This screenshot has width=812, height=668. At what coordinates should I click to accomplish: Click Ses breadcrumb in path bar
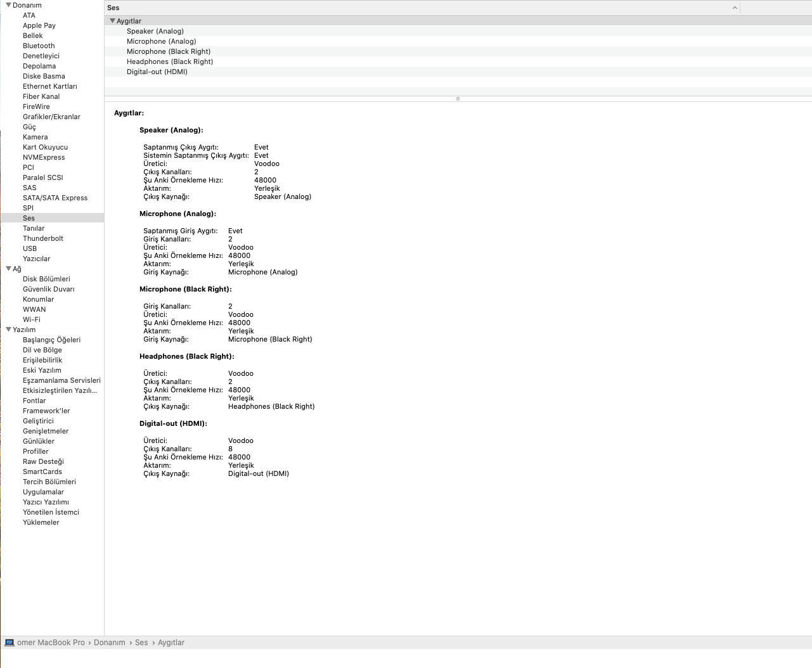tap(141, 643)
